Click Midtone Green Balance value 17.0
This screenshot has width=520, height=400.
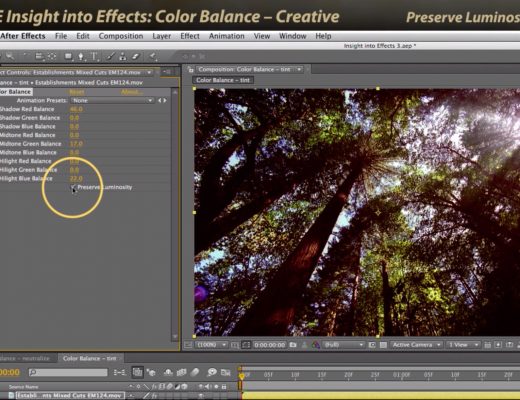(x=76, y=144)
